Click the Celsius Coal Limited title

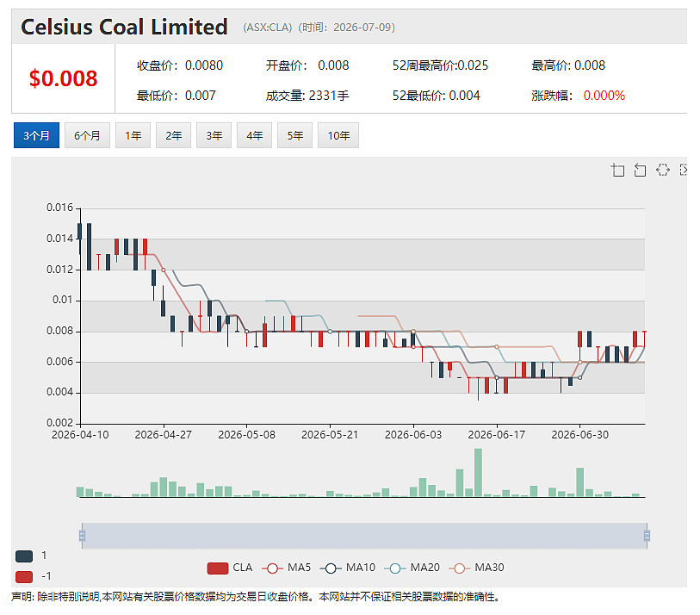click(125, 27)
